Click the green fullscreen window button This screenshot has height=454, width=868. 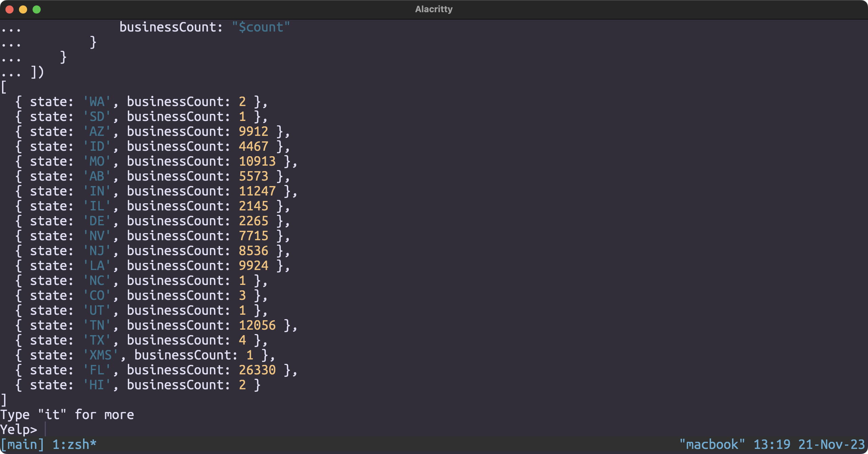point(37,9)
